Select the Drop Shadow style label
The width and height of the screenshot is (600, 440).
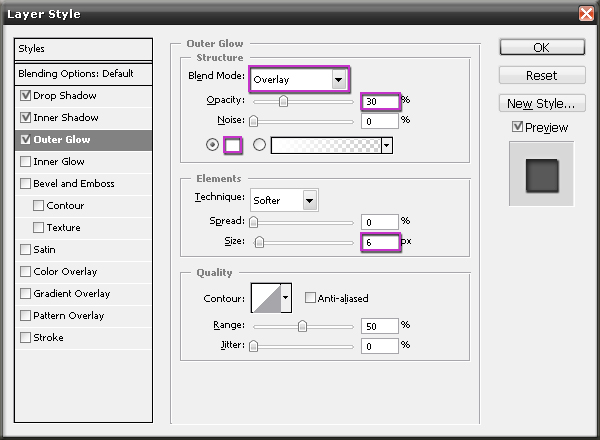65,95
